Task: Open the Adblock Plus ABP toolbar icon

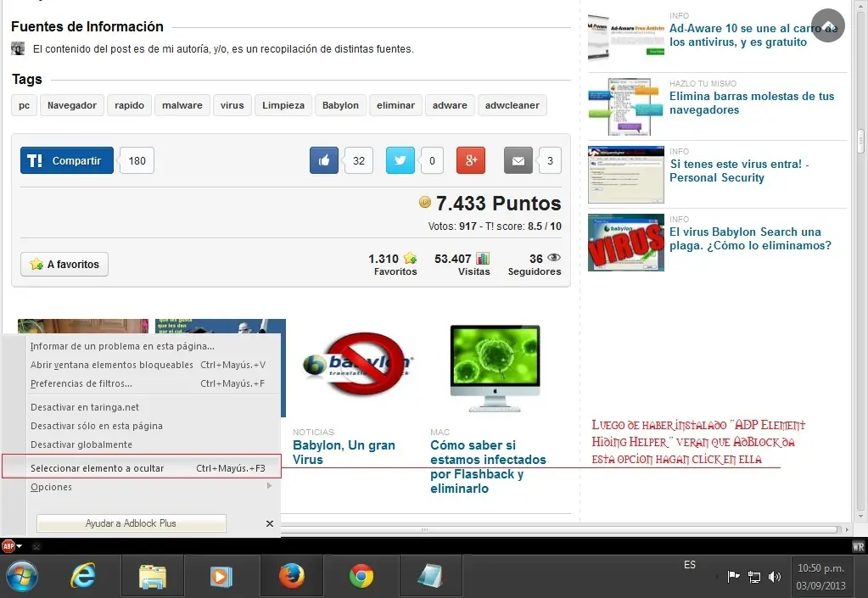Action: (8, 546)
